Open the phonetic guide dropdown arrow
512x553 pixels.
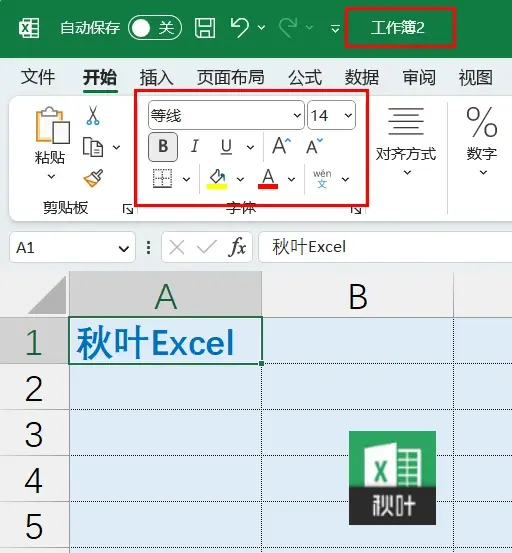(346, 180)
